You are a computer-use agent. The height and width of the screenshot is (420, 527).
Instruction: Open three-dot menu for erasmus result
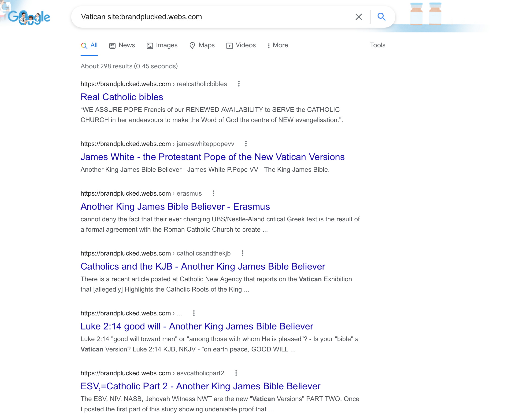pyautogui.click(x=214, y=194)
